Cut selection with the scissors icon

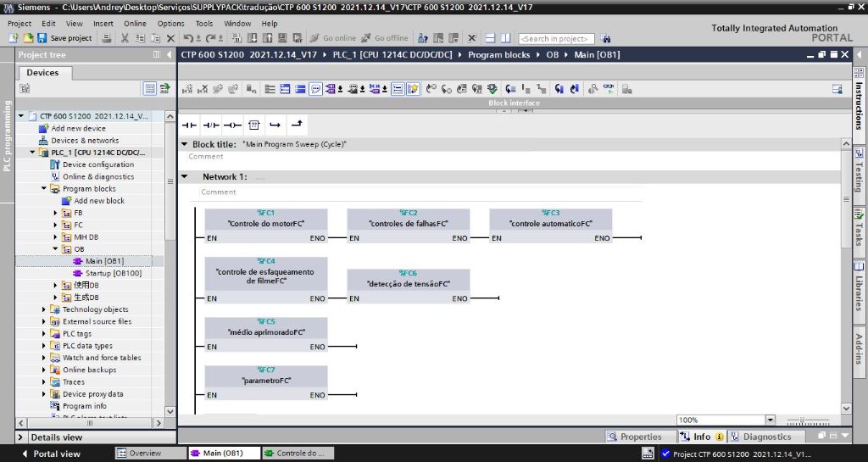pyautogui.click(x=125, y=38)
